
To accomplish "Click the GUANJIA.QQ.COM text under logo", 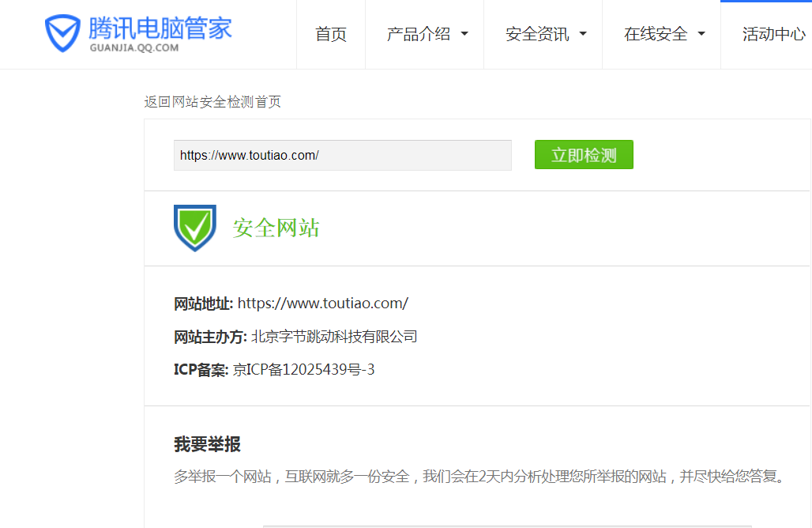I will coord(134,47).
